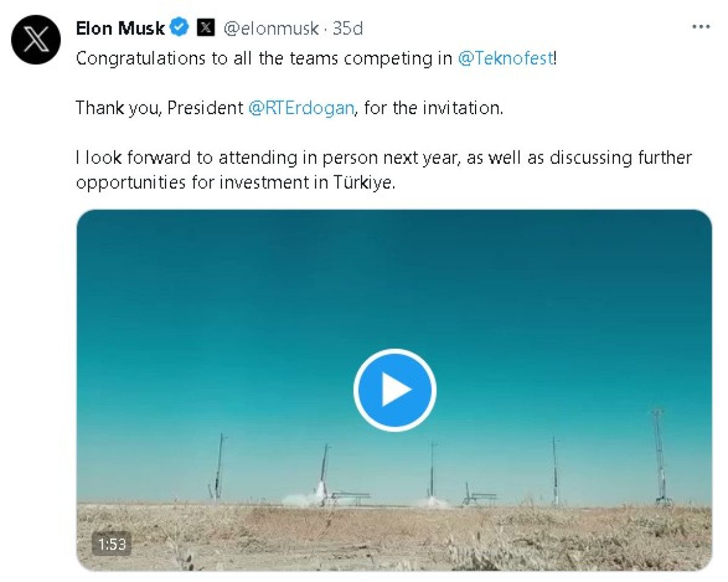728x582 pixels.
Task: Click the "Thank you, President" text
Action: pyautogui.click(x=159, y=108)
